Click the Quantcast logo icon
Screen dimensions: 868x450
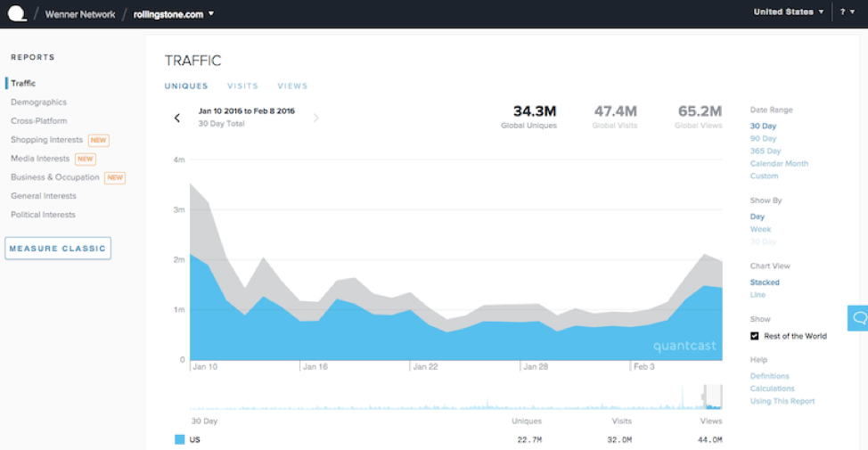17,13
